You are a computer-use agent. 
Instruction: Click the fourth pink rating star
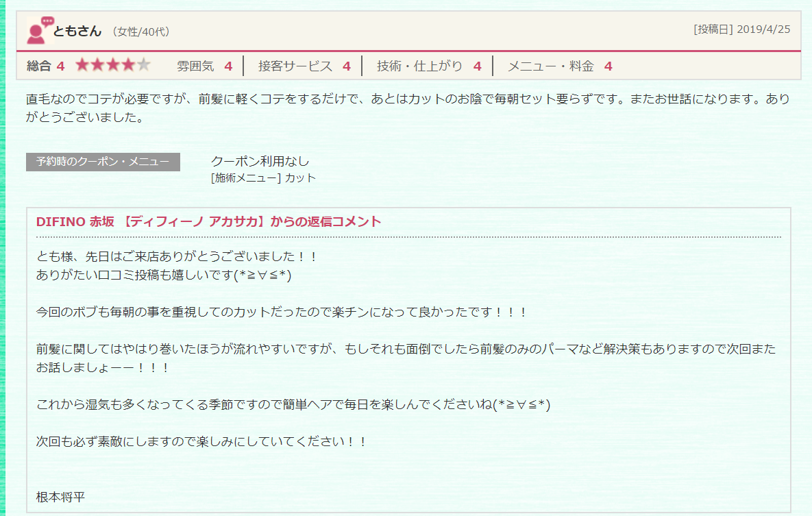[x=128, y=66]
